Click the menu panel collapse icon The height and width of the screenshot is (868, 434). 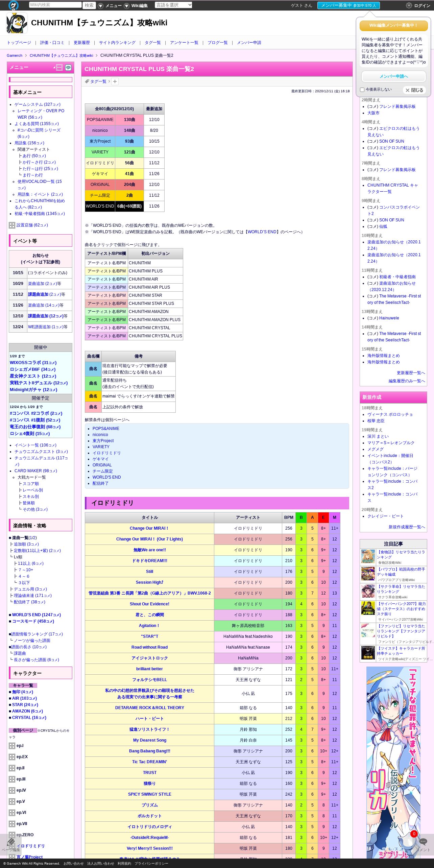click(x=59, y=68)
